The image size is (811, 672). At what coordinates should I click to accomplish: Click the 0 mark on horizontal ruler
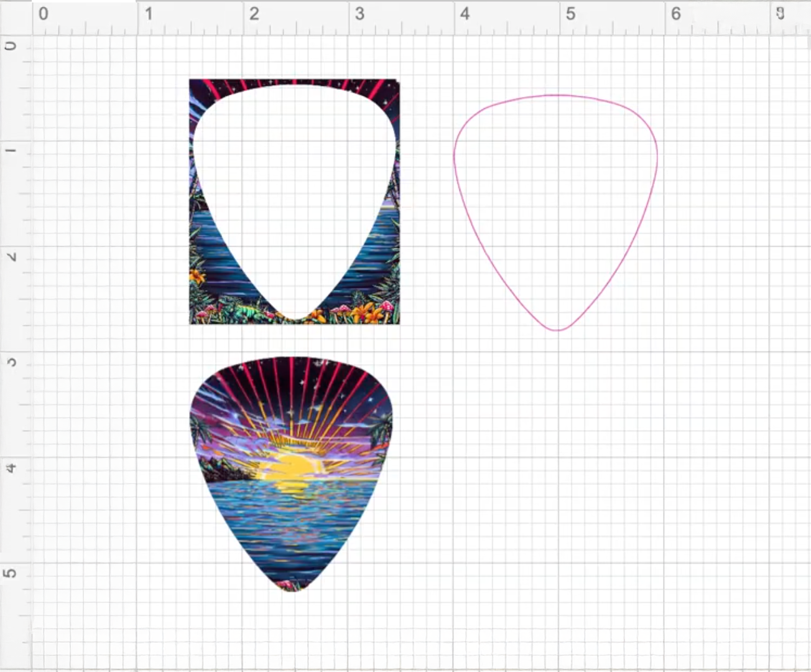(x=43, y=14)
